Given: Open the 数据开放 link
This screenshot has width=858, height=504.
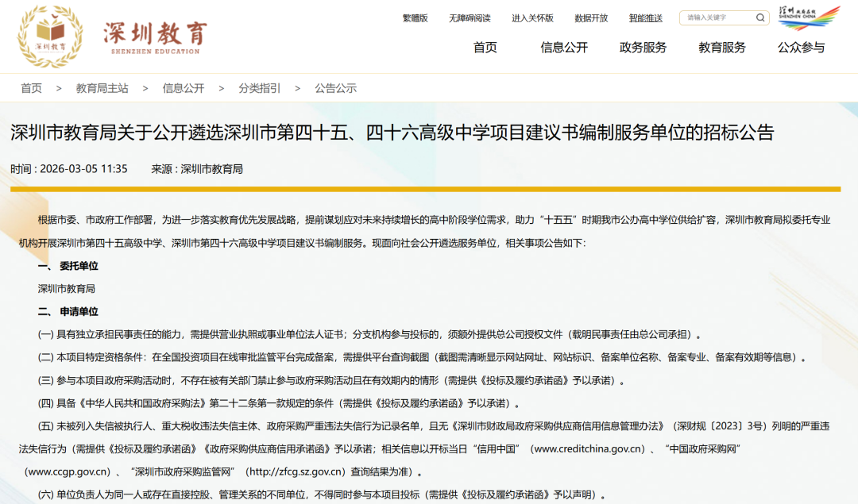Looking at the screenshot, I should [591, 18].
